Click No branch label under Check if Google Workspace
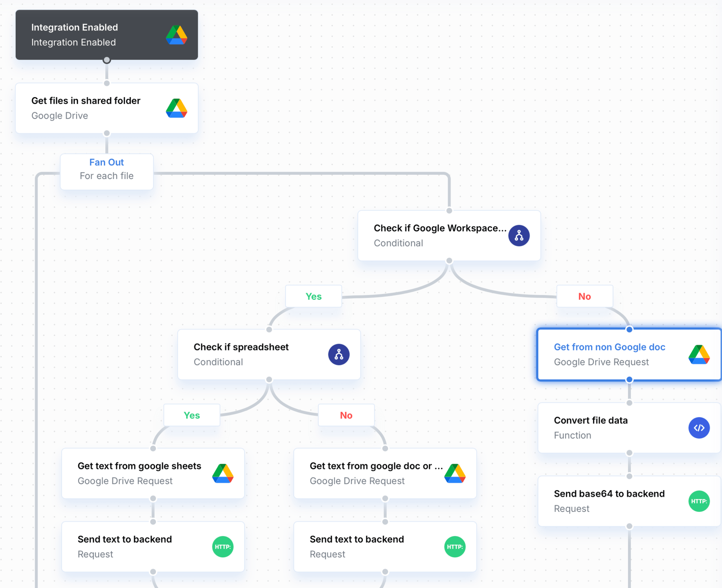The width and height of the screenshot is (722, 588). [584, 296]
